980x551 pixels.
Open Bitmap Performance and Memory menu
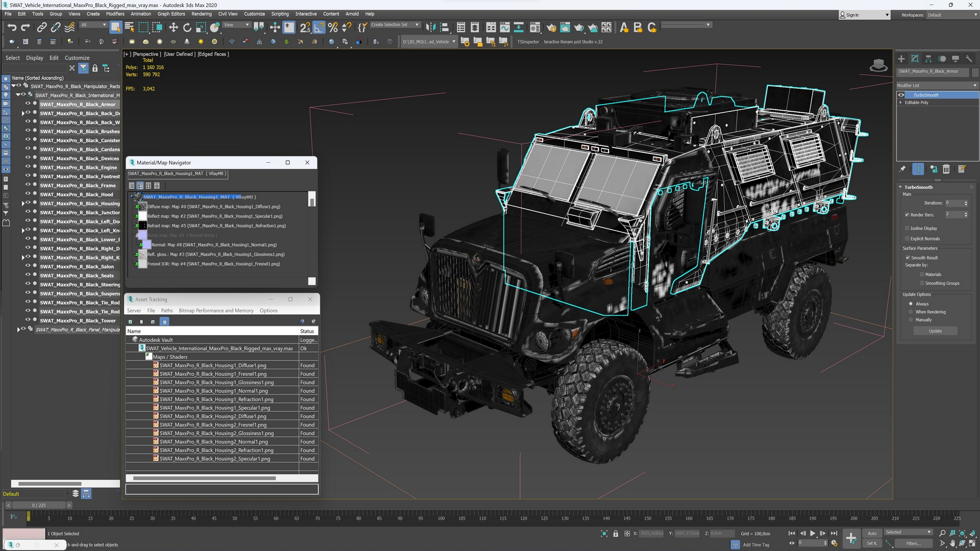point(216,310)
